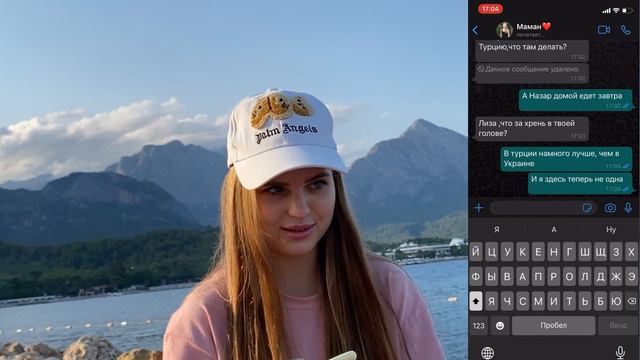Tap the И key on keyboard

tap(553, 301)
